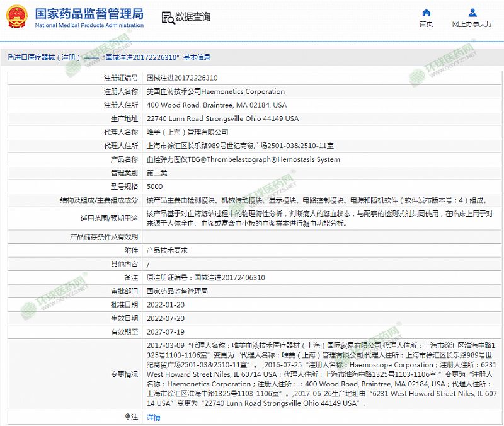Open 网上办事大厅 navigation label
This screenshot has height=426, width=504.
[x=472, y=25]
